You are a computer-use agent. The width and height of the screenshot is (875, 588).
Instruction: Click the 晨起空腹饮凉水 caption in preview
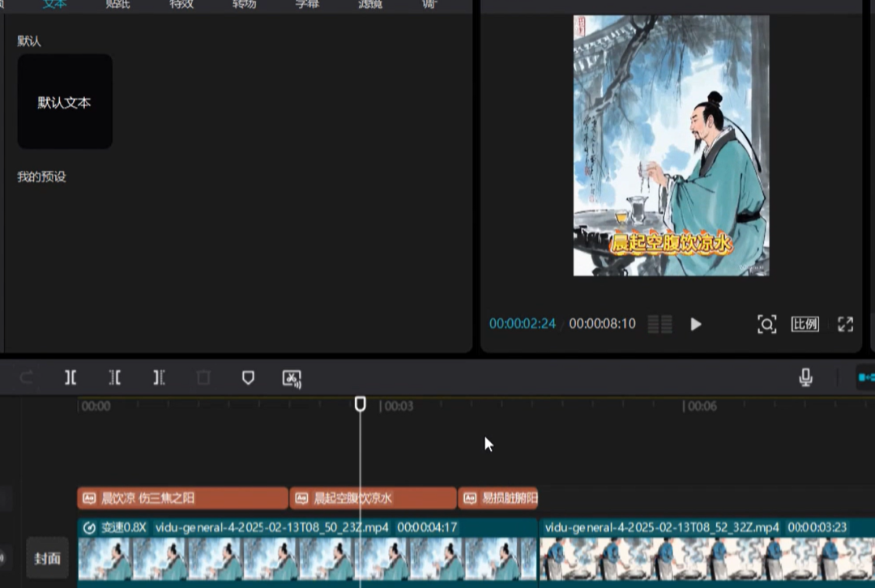(671, 243)
